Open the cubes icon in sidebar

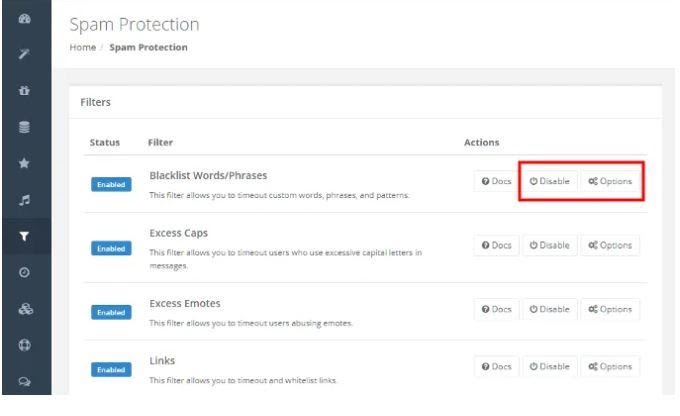pos(25,309)
